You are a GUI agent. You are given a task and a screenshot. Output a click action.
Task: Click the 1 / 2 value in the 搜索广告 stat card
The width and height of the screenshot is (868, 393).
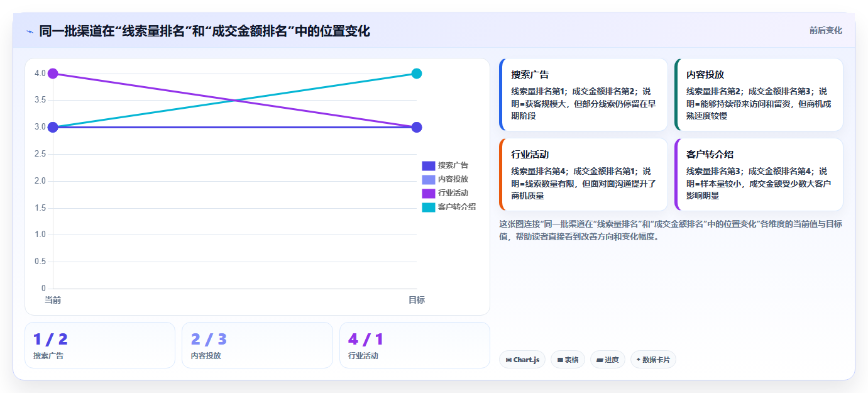click(50, 340)
